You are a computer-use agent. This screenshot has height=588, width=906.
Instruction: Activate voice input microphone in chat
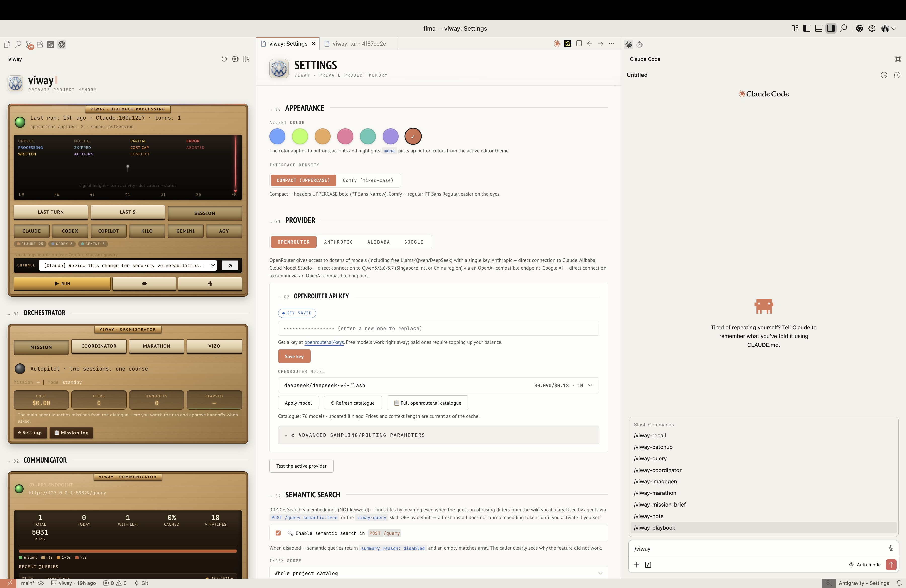[891, 548]
